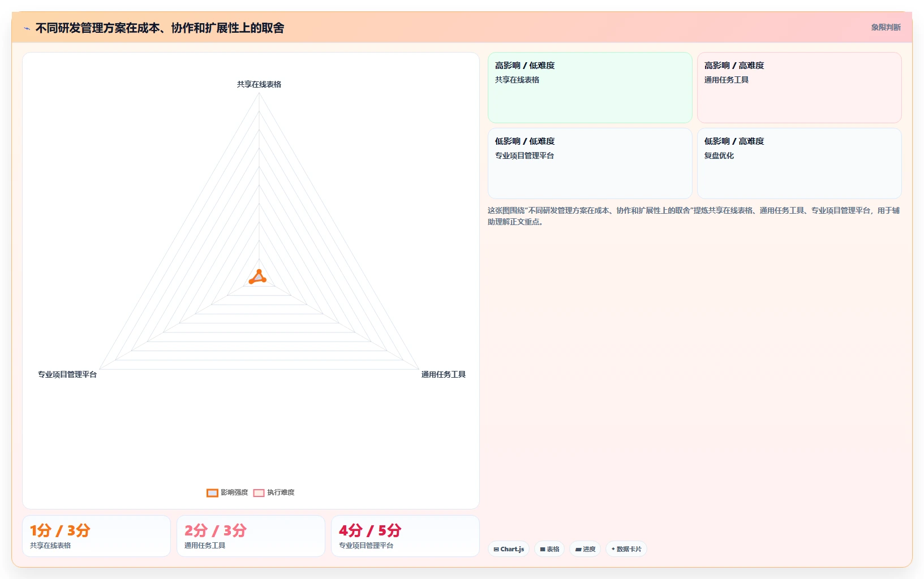Viewport: 924px width, 579px height.
Task: Click the 象限判断 label in header
Action: pos(886,27)
